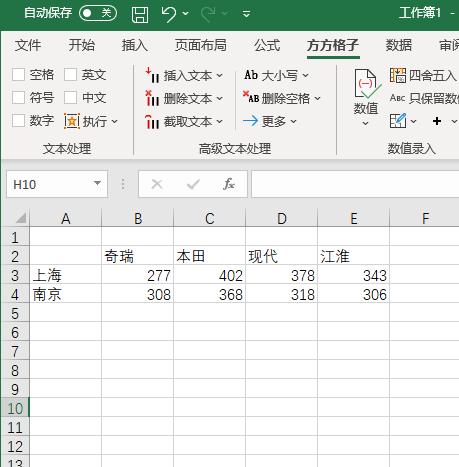
Task: Click row 10 header
Action: (x=15, y=408)
